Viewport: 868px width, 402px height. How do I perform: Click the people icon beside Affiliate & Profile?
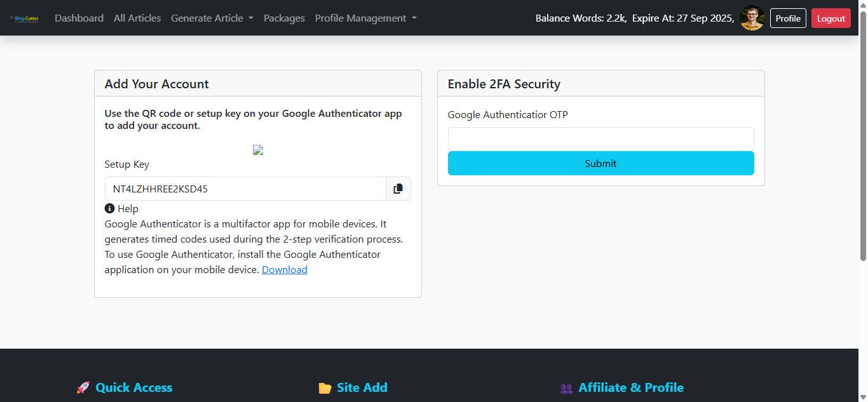(x=566, y=388)
